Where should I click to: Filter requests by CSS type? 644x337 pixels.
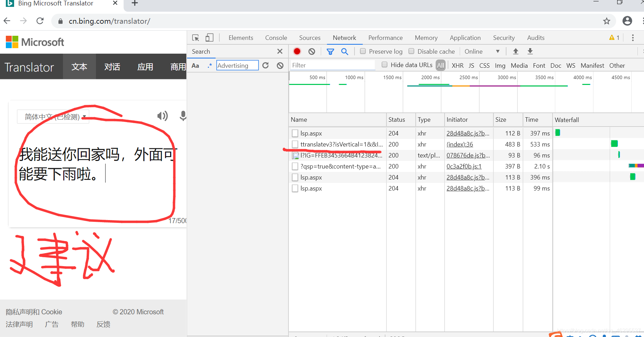coord(484,65)
